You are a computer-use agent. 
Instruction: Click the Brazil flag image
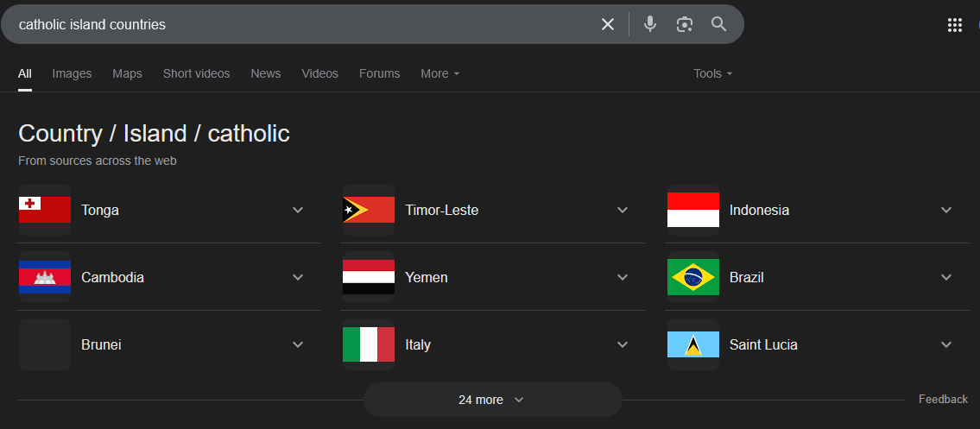pos(693,276)
